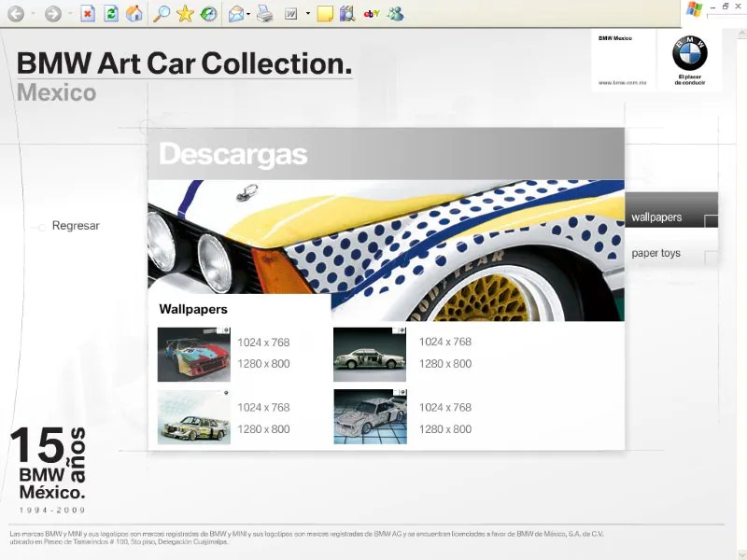Screen dimensions: 747x560
Task: Click the El placer de conducir slogan
Action: (x=690, y=79)
